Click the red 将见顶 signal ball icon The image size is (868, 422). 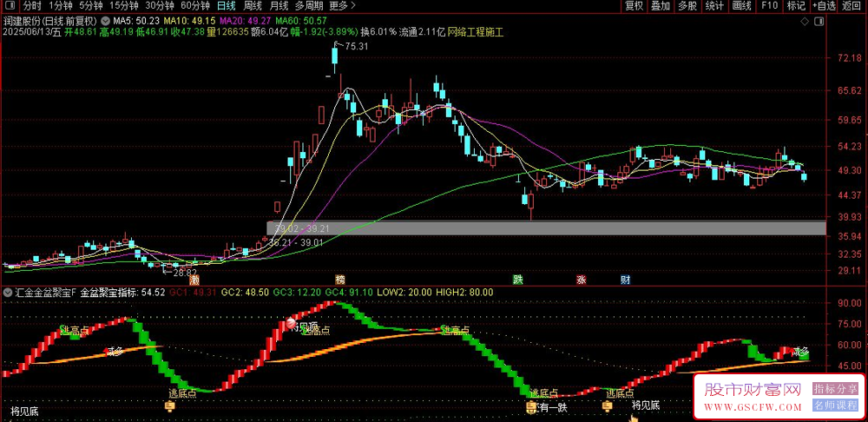pos(291,325)
